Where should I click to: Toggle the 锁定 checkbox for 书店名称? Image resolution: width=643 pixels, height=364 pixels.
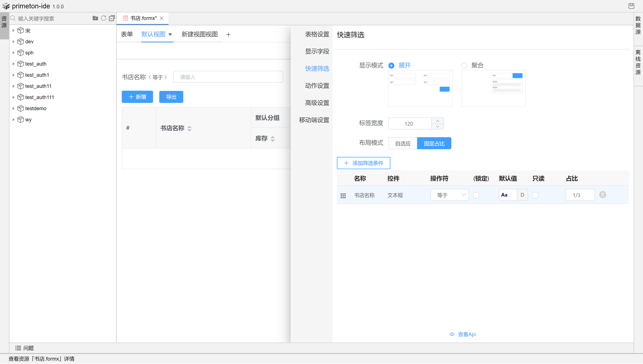(476, 195)
